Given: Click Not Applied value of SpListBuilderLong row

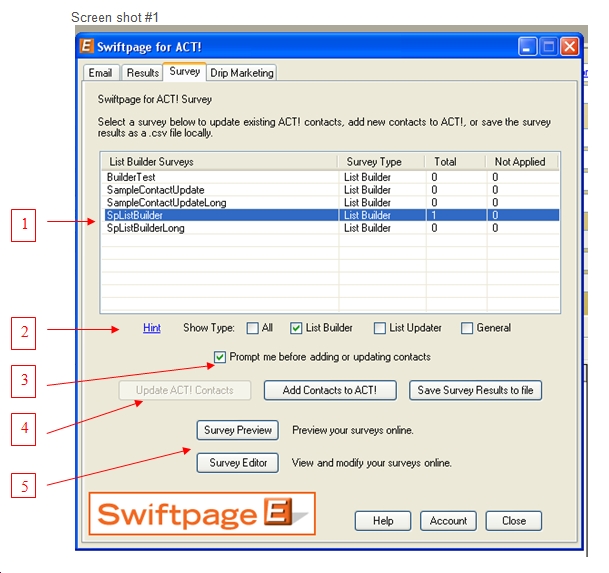Looking at the screenshot, I should coord(495,228).
